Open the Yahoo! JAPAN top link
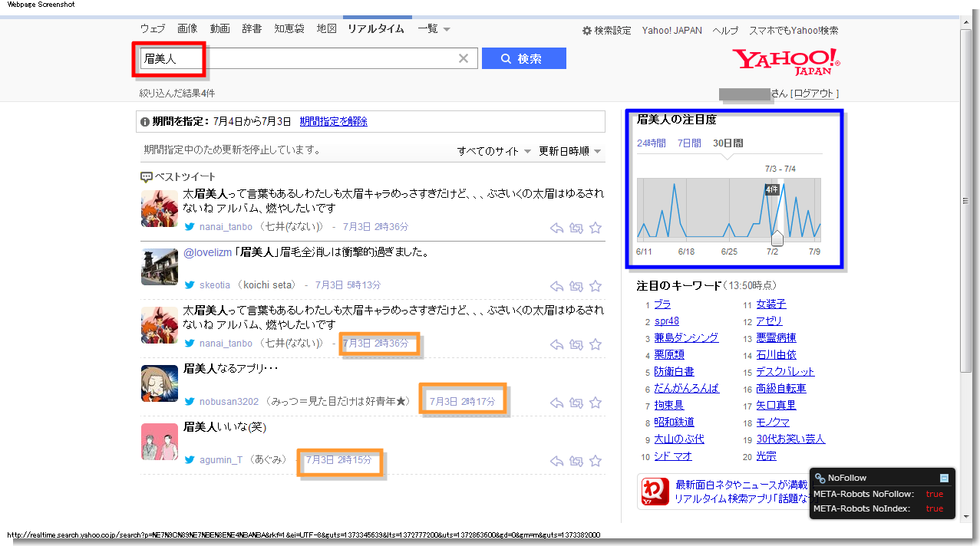This screenshot has height=546, width=980. tap(672, 31)
